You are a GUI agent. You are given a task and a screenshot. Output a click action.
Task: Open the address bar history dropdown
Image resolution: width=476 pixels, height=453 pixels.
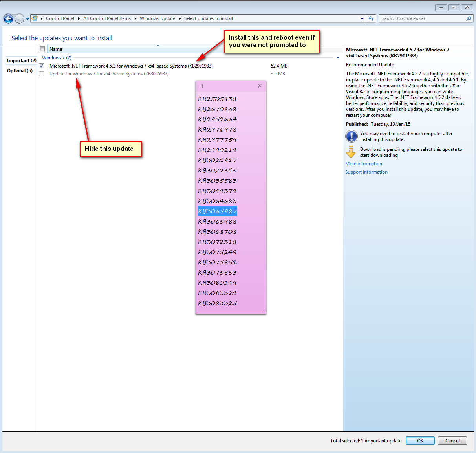(362, 18)
